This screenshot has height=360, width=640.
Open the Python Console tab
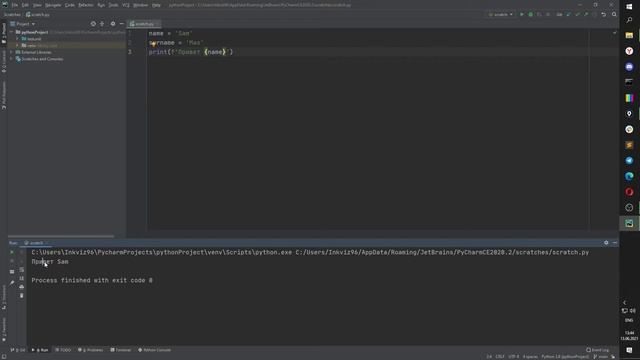[155, 350]
